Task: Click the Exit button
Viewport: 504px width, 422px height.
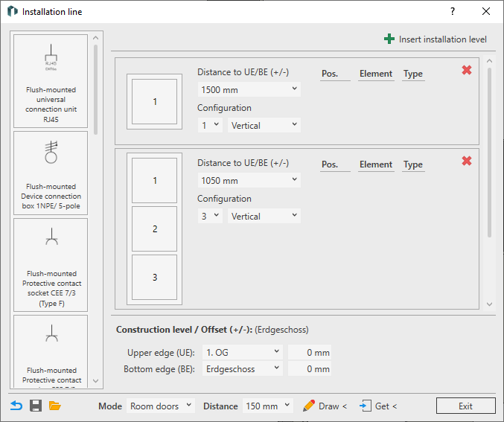Action: click(466, 406)
